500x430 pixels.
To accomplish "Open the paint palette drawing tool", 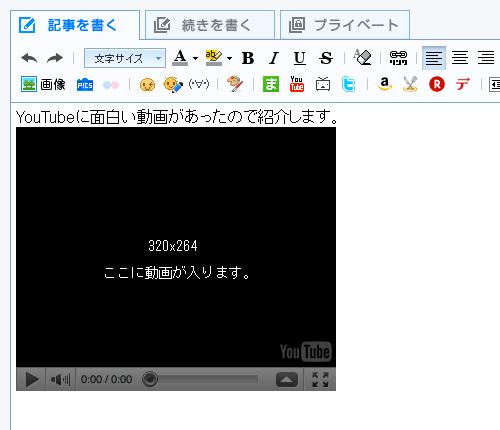I will tap(235, 84).
